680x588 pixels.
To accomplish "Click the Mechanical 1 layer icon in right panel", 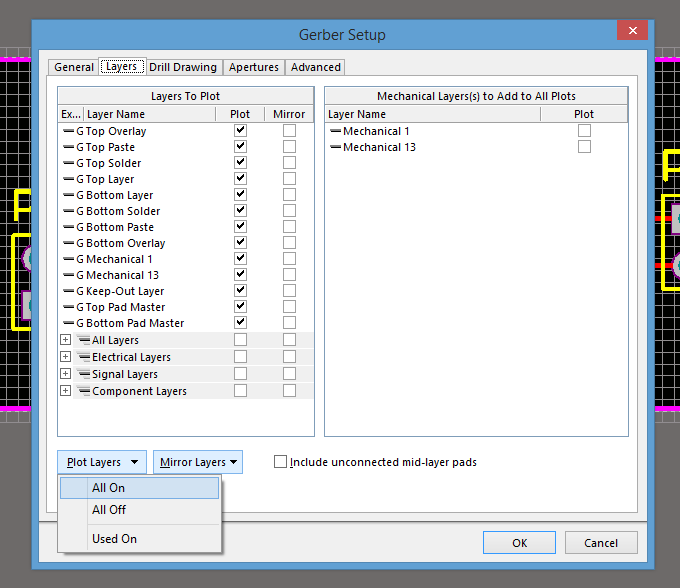I will point(335,131).
